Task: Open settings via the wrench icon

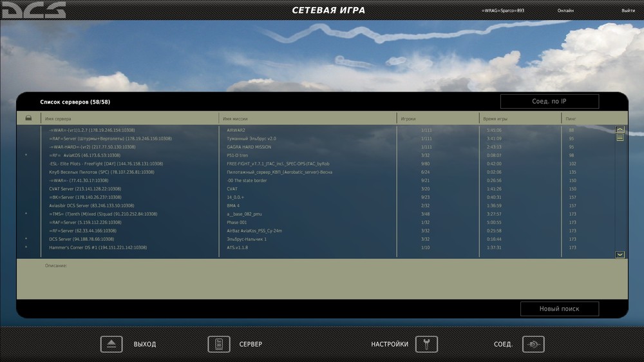Action: pos(426,344)
